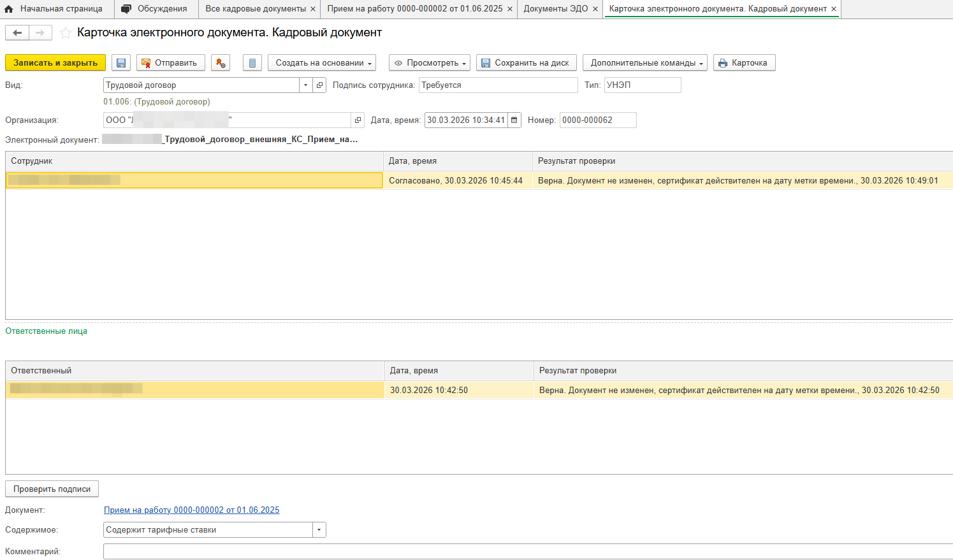
Task: Click Записать и закрыть button
Action: 55,63
